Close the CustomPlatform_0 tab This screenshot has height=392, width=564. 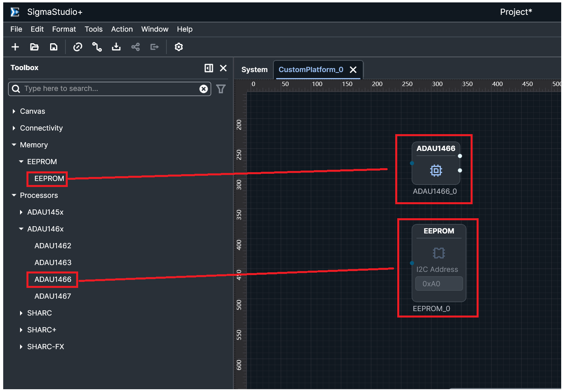click(353, 70)
